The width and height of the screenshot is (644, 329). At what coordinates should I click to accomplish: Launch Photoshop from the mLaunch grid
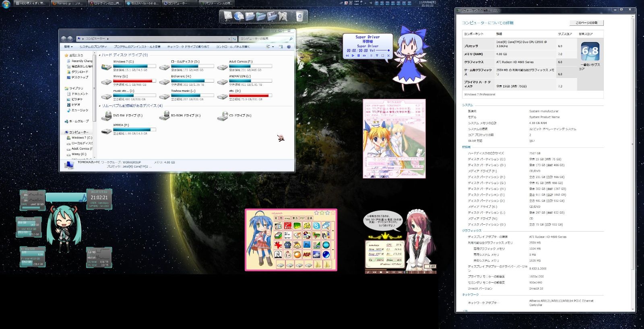tap(307, 245)
